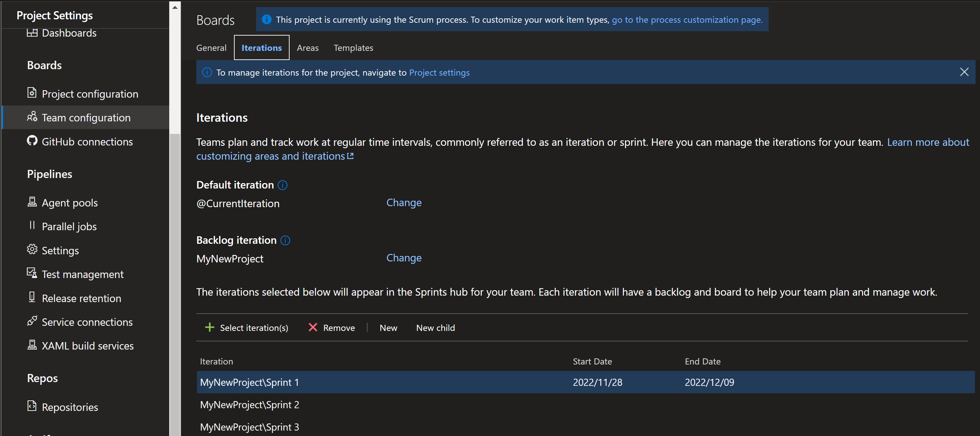Click Change next to @CurrentIteration
This screenshot has width=980, height=436.
404,202
